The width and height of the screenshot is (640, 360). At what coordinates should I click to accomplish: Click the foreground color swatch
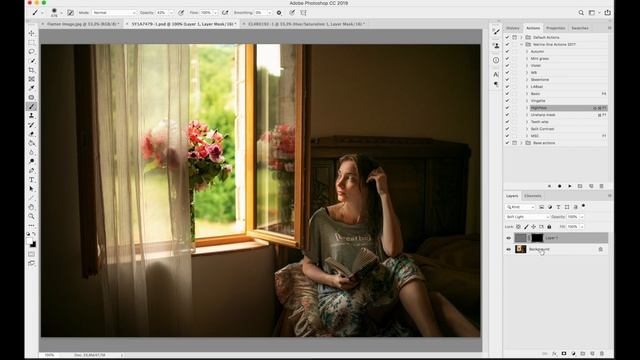[29, 242]
